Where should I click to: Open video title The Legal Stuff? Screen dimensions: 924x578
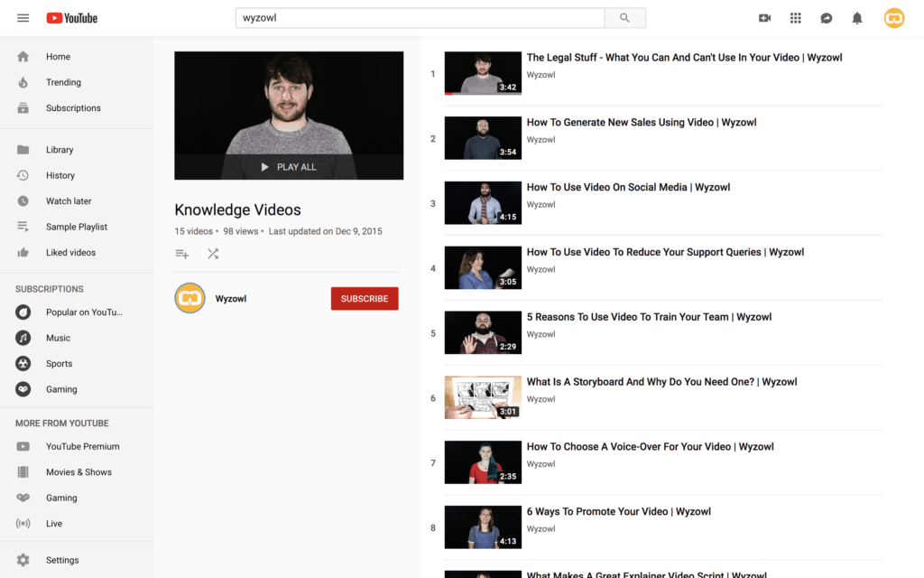tap(684, 57)
